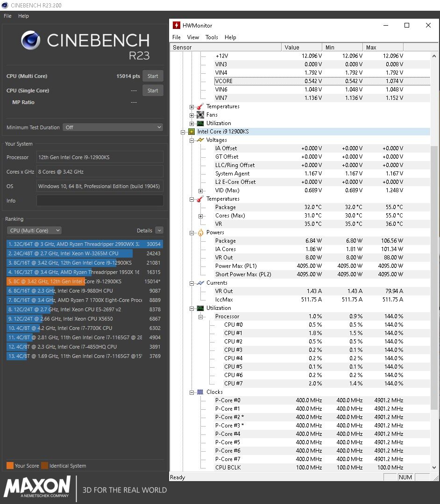
Task: Collapse the Currents section
Action: 192,283
